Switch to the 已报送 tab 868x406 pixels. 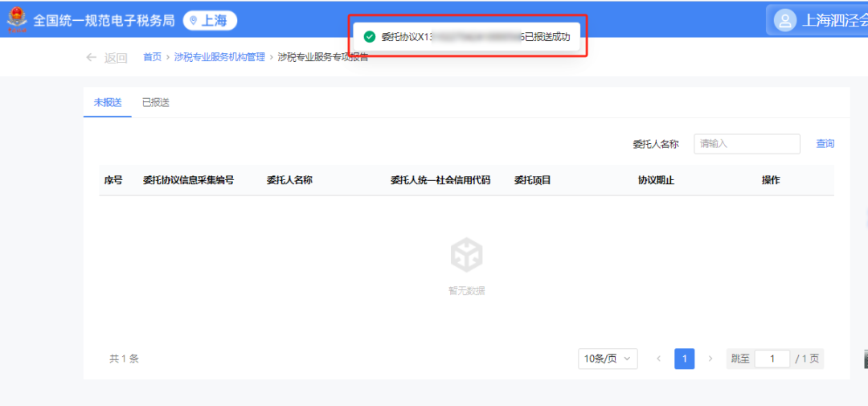point(155,102)
